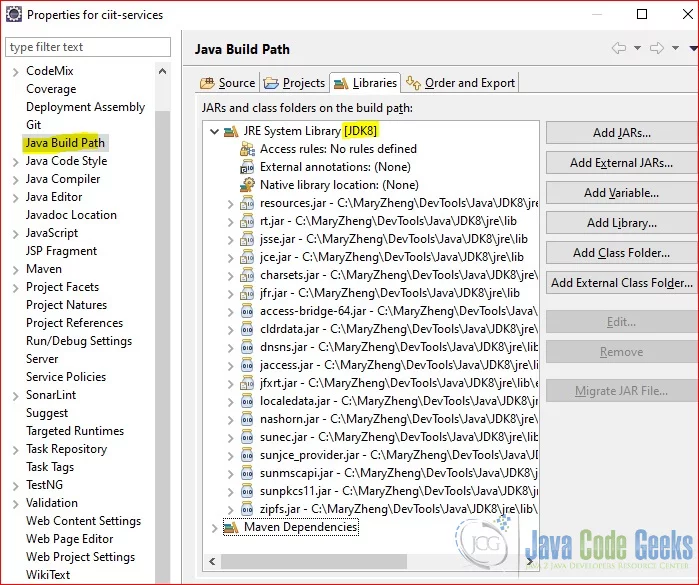This screenshot has height=585, width=699.
Task: Select the Libraries tab
Action: [365, 83]
